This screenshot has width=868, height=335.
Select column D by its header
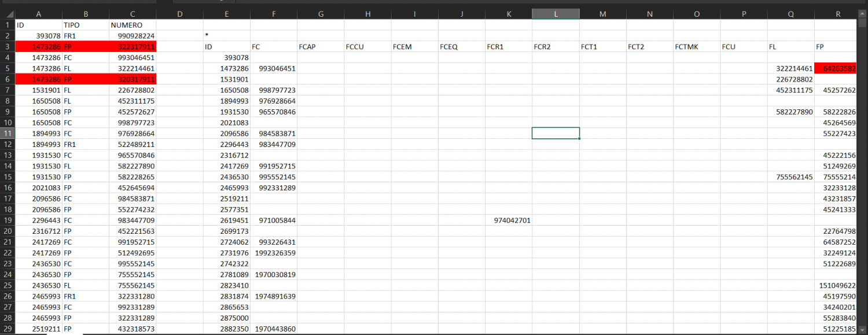click(179, 14)
